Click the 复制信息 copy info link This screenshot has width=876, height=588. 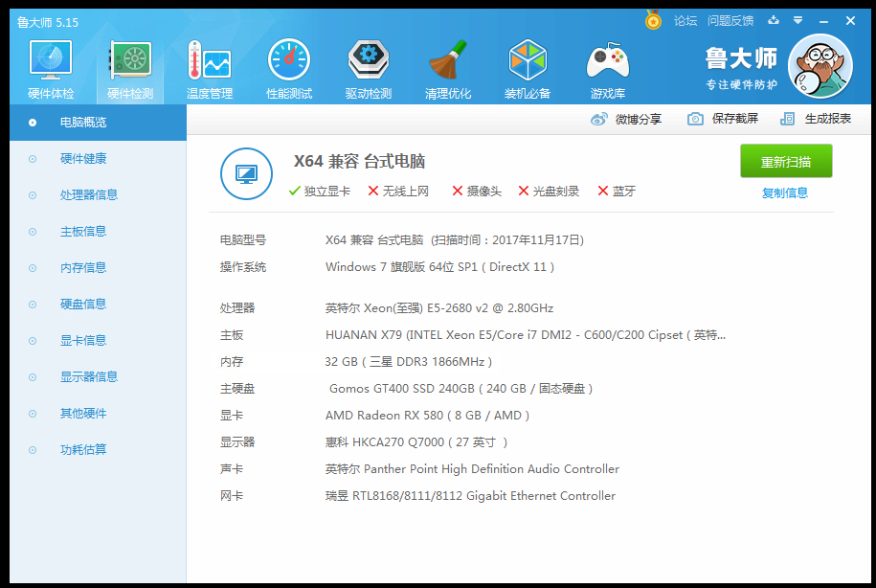[x=785, y=192]
